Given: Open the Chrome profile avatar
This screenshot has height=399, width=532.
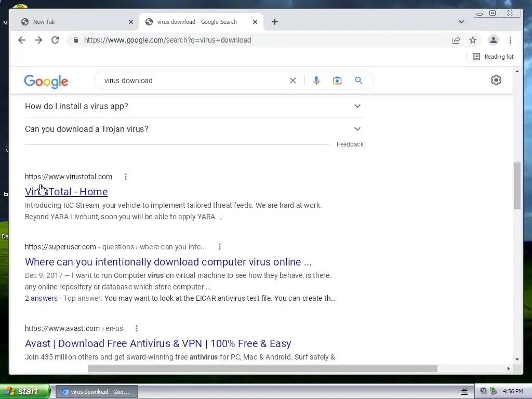Looking at the screenshot, I should 494,40.
